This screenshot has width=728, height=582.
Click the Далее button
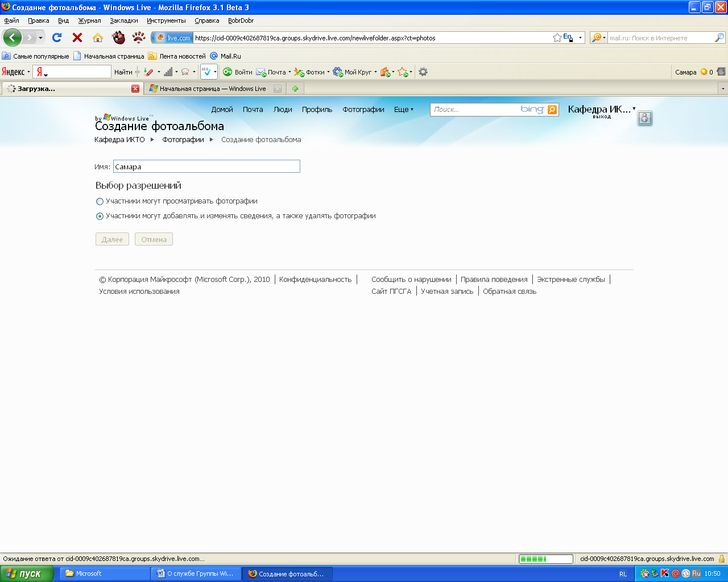coord(112,239)
